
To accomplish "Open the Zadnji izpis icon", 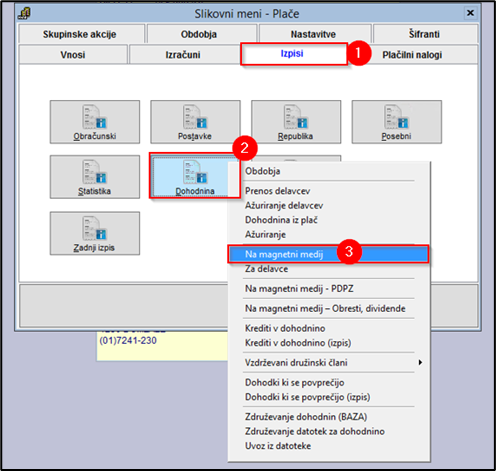I will [95, 233].
